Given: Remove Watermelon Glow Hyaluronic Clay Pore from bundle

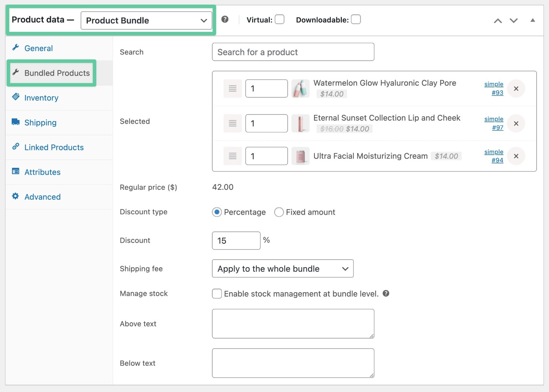Looking at the screenshot, I should tap(516, 88).
